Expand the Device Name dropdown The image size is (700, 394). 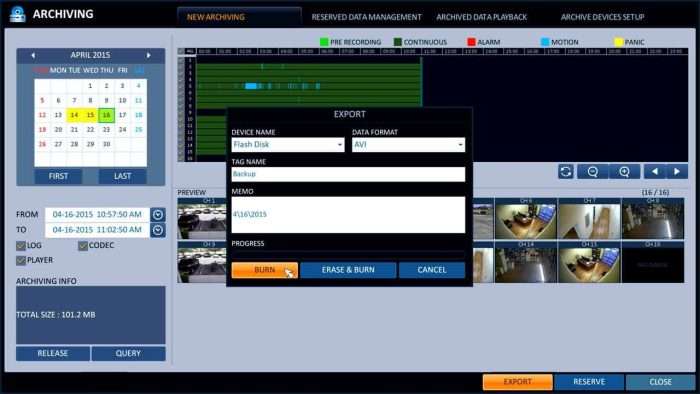(x=340, y=145)
